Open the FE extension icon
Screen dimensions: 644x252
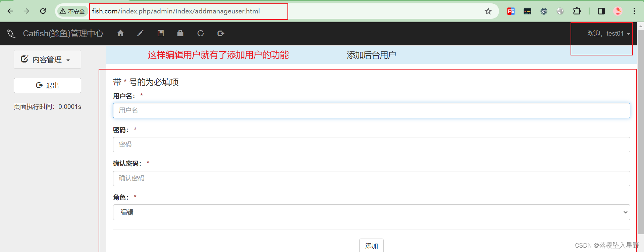coord(511,11)
